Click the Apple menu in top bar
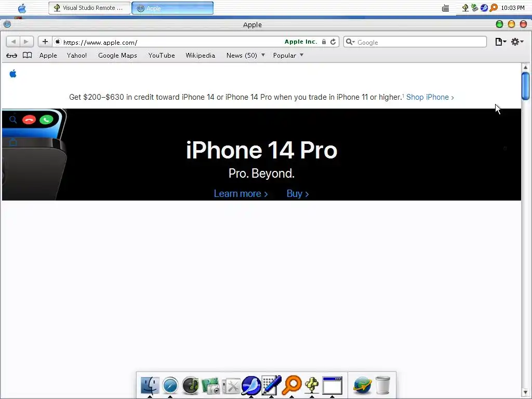This screenshot has width=532, height=399. coord(22,8)
